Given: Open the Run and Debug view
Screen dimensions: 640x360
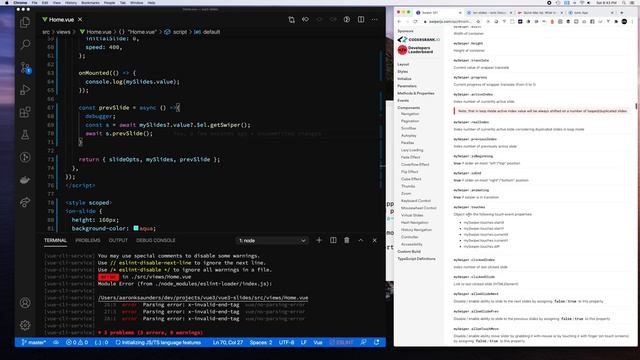Looking at the screenshot, I should pyautogui.click(x=25, y=89).
